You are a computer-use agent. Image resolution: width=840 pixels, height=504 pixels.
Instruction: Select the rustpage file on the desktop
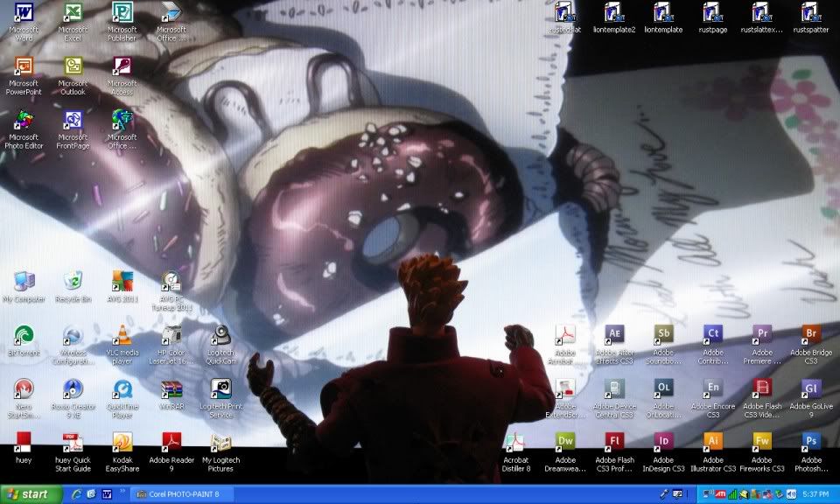pos(713,12)
